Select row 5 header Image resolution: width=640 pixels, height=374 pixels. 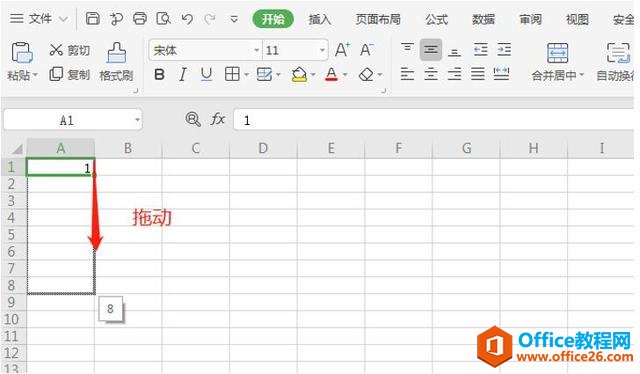(11, 235)
